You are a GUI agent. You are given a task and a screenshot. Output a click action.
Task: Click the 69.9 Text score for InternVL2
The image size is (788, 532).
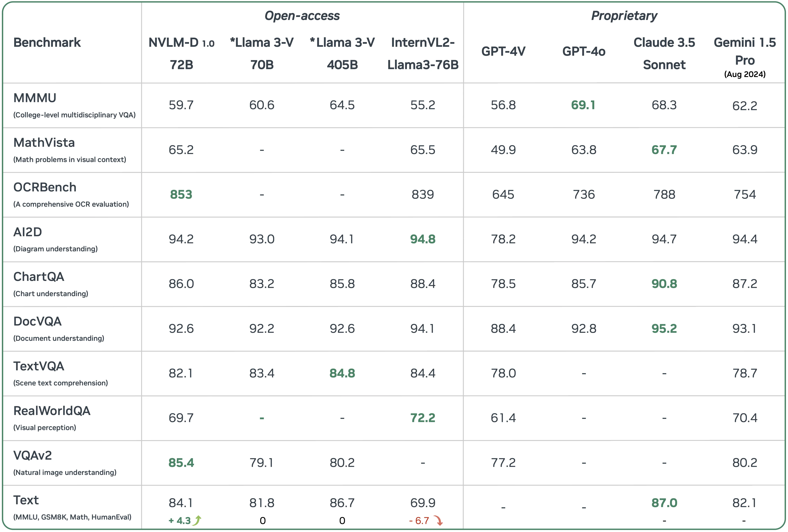click(423, 503)
